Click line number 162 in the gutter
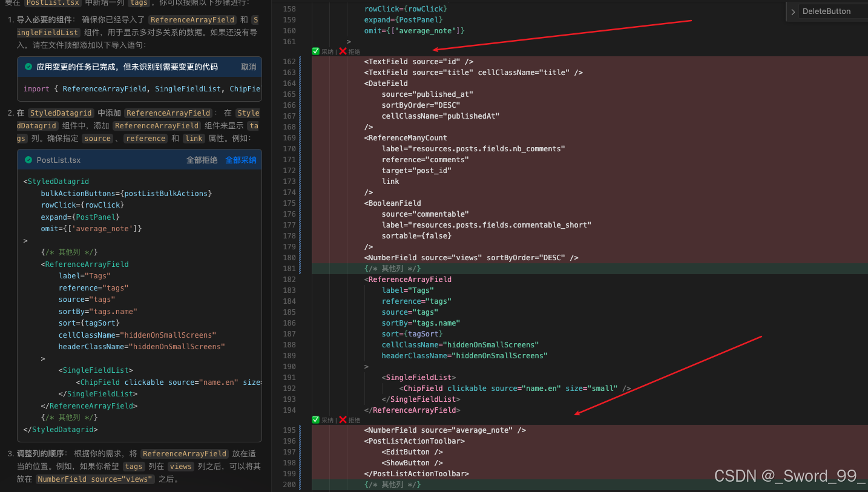Screen dimensions: 868x492 (x=289, y=62)
